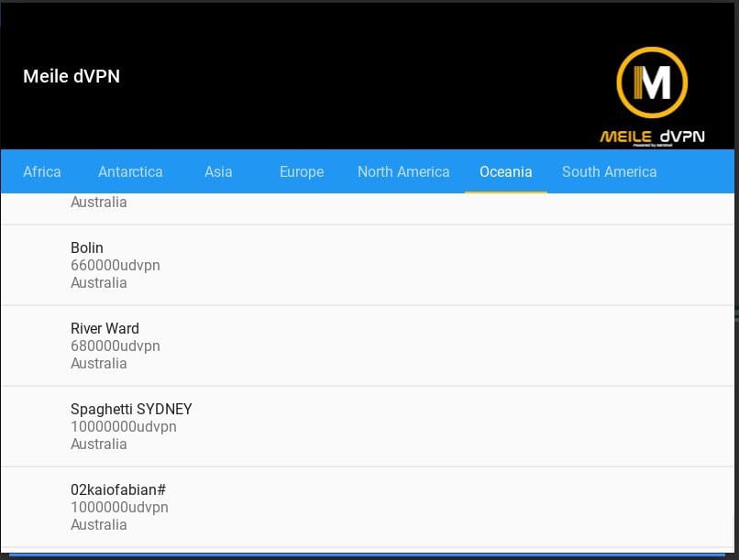Switch to the Africa tab
This screenshot has width=739, height=560.
[x=42, y=171]
